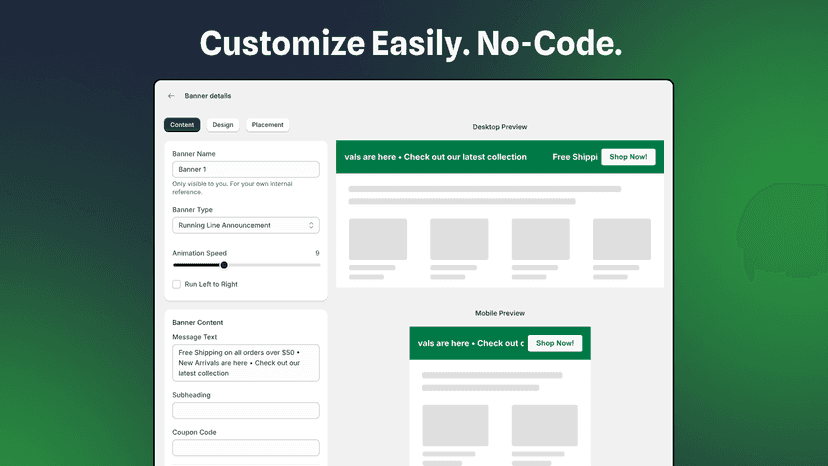
Task: Click the 'Only visible to you' helper text
Action: (232, 188)
